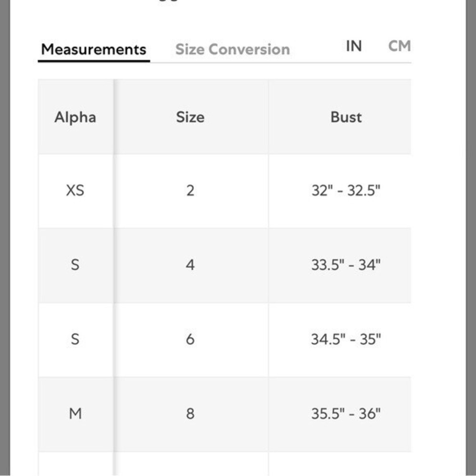Toggle units to CM
Screen dimensions: 476x476
(399, 46)
